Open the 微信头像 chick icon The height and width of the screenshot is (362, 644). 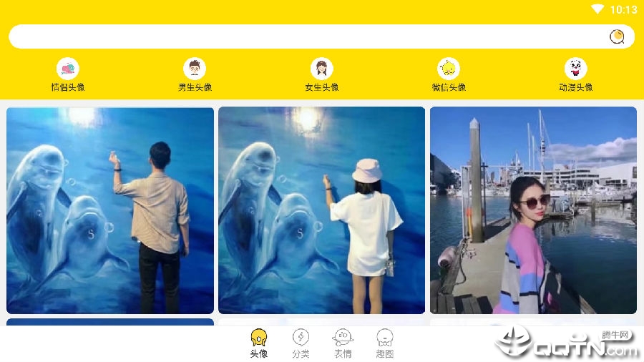tap(449, 69)
